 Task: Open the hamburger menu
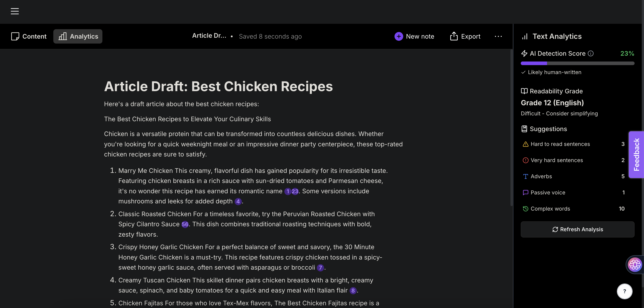click(x=15, y=11)
